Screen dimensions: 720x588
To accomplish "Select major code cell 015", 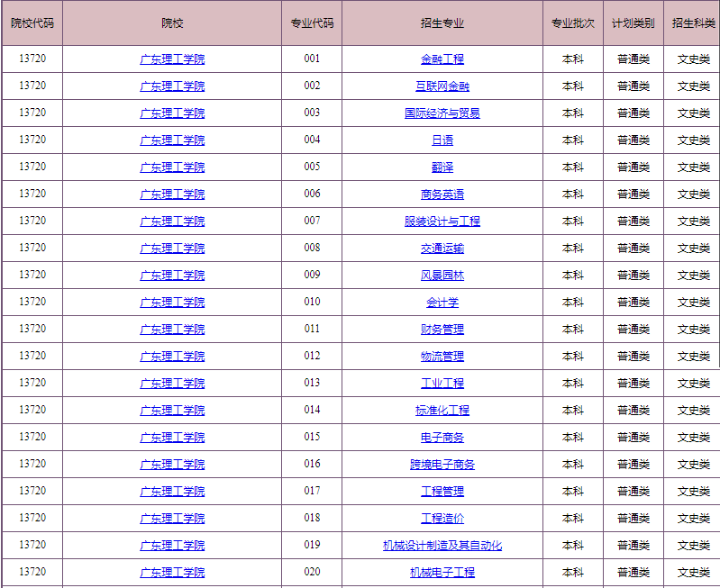I will click(312, 437).
